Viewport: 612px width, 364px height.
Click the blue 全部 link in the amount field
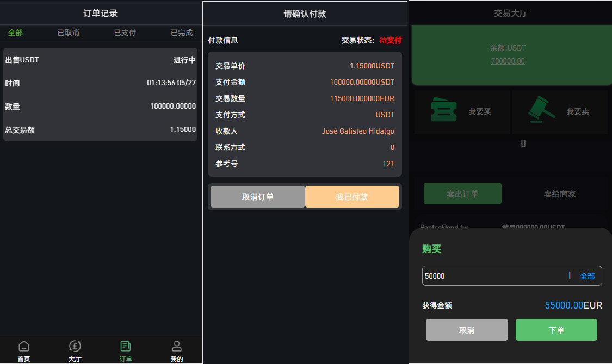click(x=588, y=276)
